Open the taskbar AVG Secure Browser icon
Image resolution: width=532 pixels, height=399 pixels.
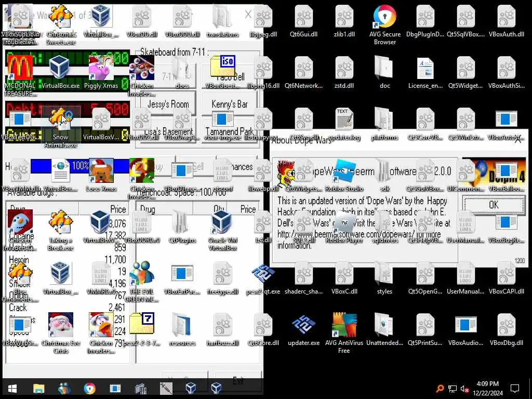(89, 388)
